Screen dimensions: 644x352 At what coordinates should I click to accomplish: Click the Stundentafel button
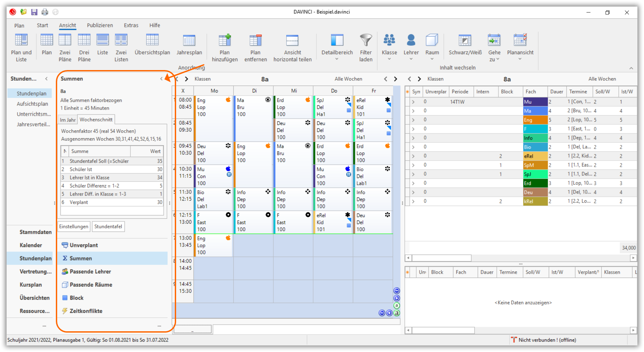pyautogui.click(x=108, y=227)
